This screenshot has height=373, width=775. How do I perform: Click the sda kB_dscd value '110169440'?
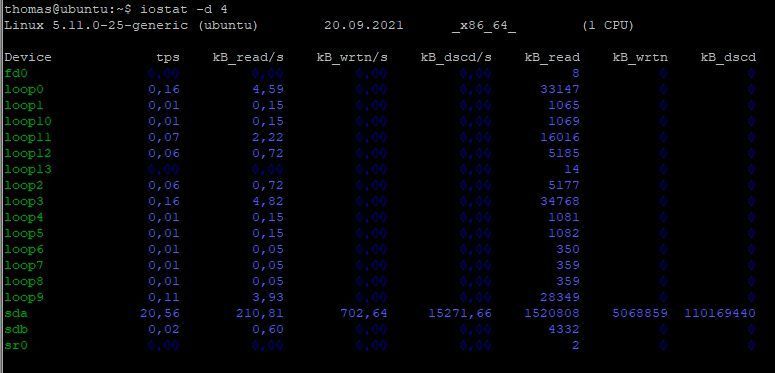720,314
